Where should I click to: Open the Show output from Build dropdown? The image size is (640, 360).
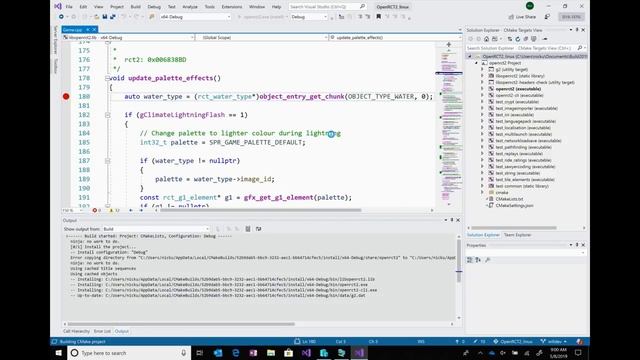point(156,229)
